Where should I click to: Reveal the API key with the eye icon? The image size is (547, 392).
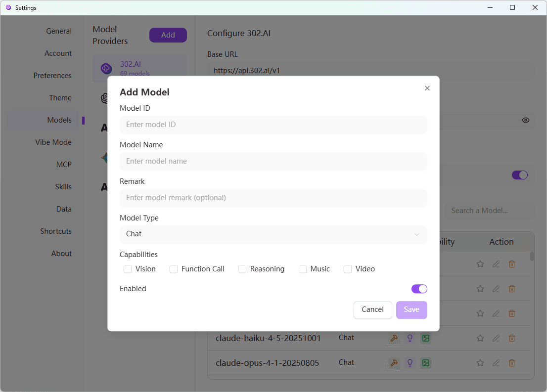pyautogui.click(x=525, y=120)
